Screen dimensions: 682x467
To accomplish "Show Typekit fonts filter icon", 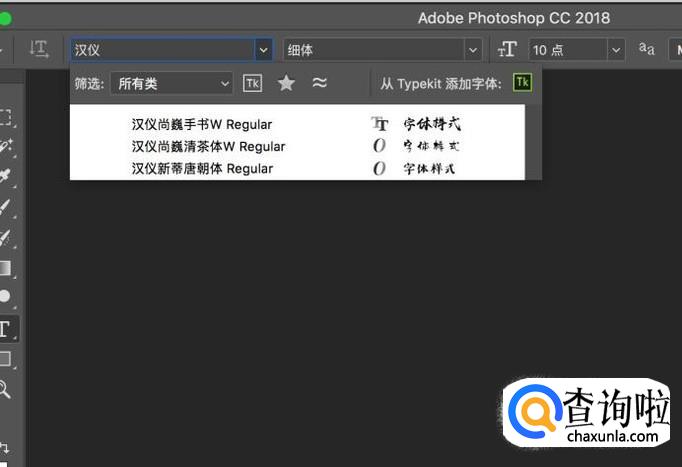I will (252, 83).
